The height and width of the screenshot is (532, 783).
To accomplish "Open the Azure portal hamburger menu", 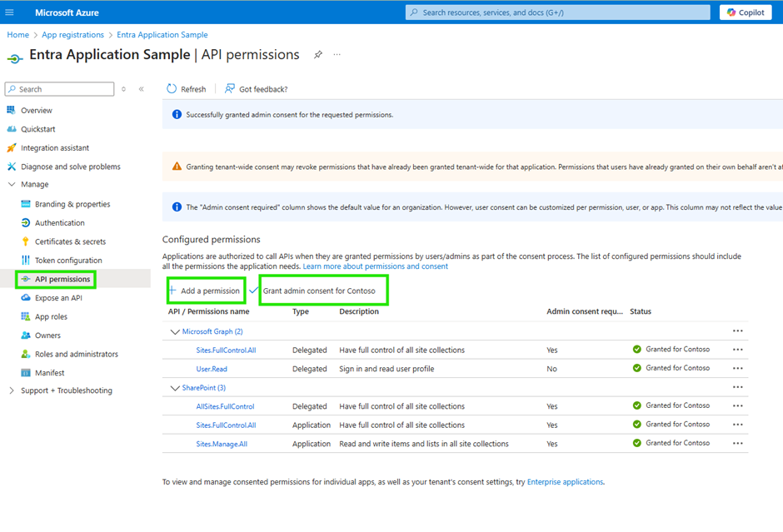I will click(x=9, y=12).
